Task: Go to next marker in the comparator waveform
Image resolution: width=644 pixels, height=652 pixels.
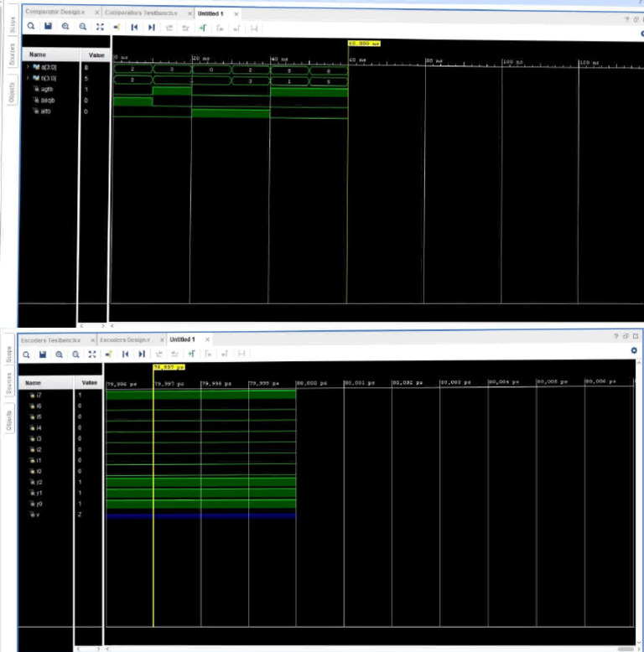Action: tap(236, 28)
